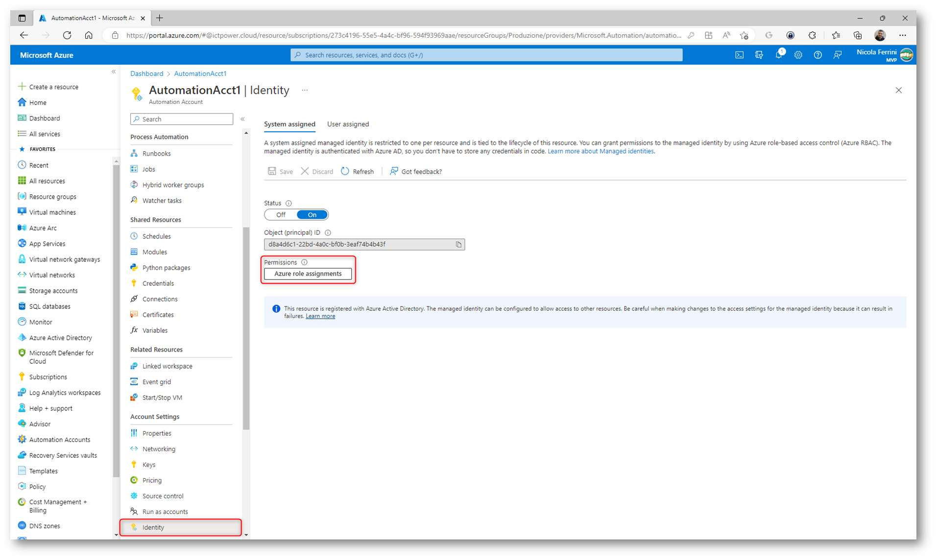
Task: Close the Identity blade with X
Action: 898,90
